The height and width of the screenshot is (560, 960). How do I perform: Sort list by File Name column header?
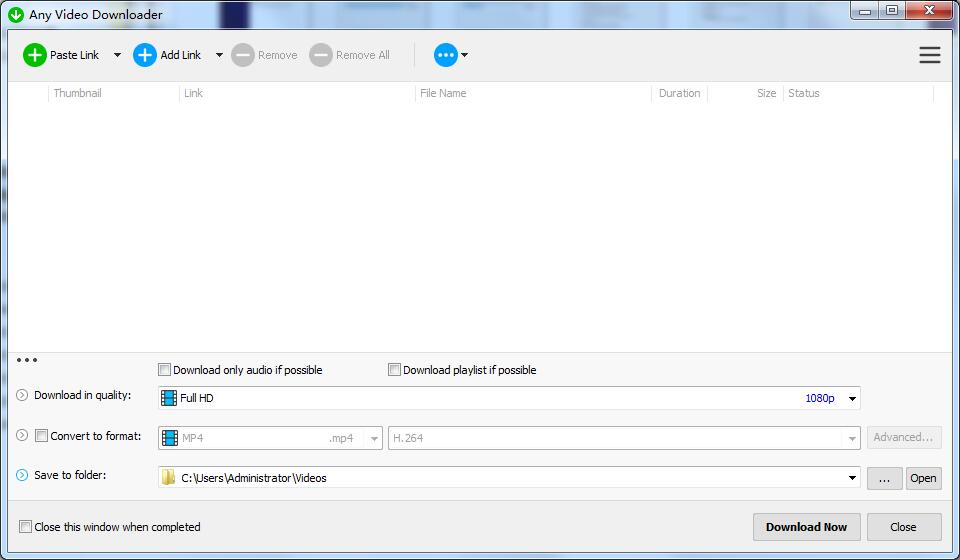[x=443, y=93]
